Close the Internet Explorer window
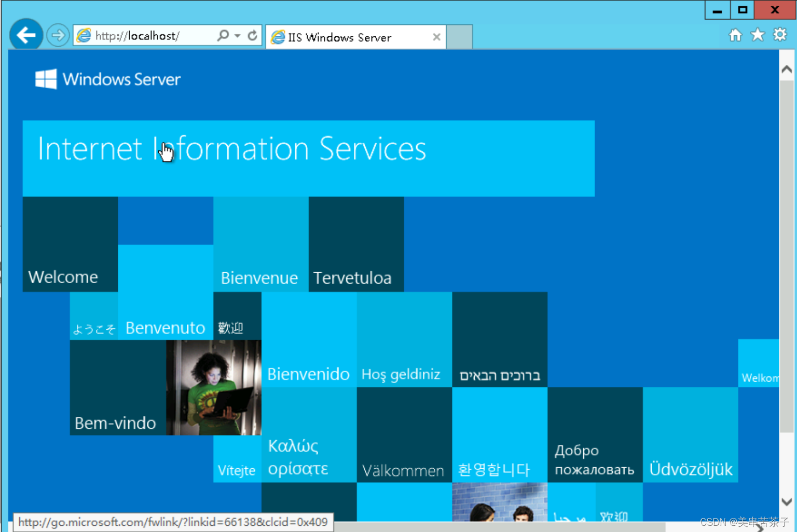Screen dimensions: 797x532 [x=775, y=10]
